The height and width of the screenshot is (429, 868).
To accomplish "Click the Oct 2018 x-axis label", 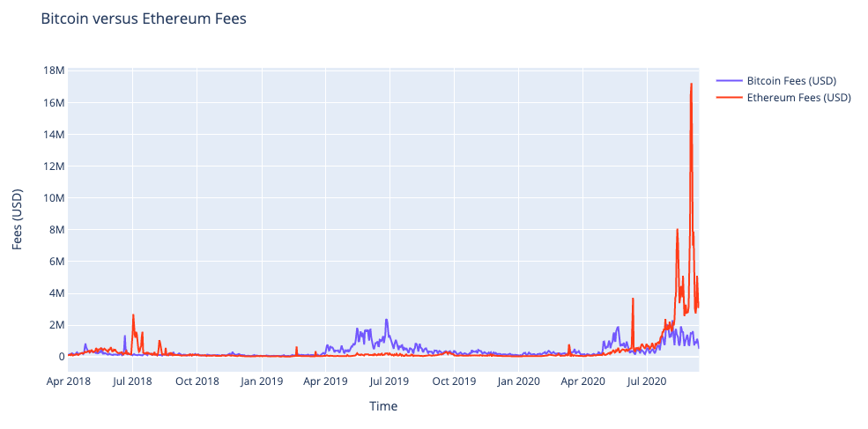I will (197, 381).
